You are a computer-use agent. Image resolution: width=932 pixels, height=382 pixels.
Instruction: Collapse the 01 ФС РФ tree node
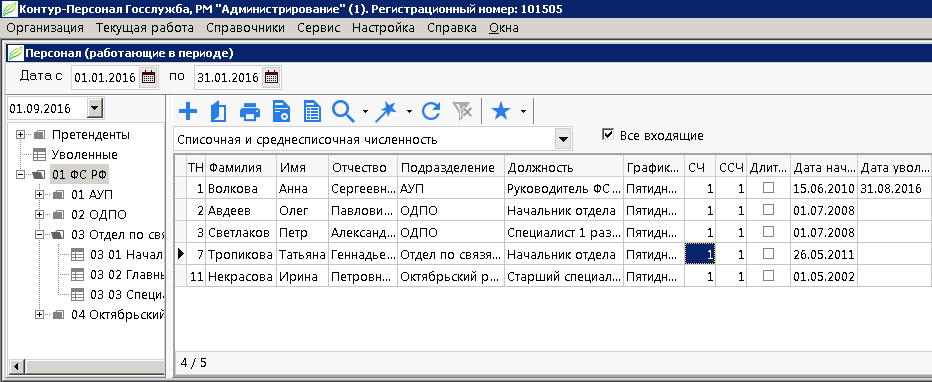(x=21, y=175)
